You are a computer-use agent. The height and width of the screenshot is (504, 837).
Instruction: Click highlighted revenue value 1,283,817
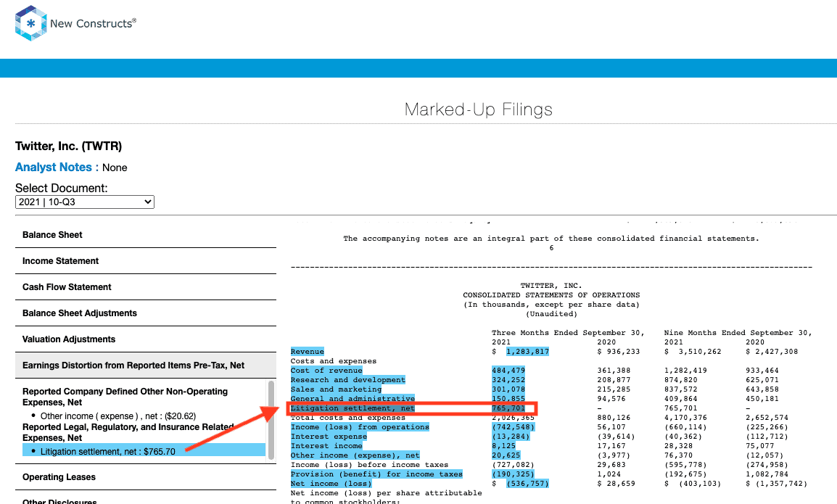tap(527, 351)
